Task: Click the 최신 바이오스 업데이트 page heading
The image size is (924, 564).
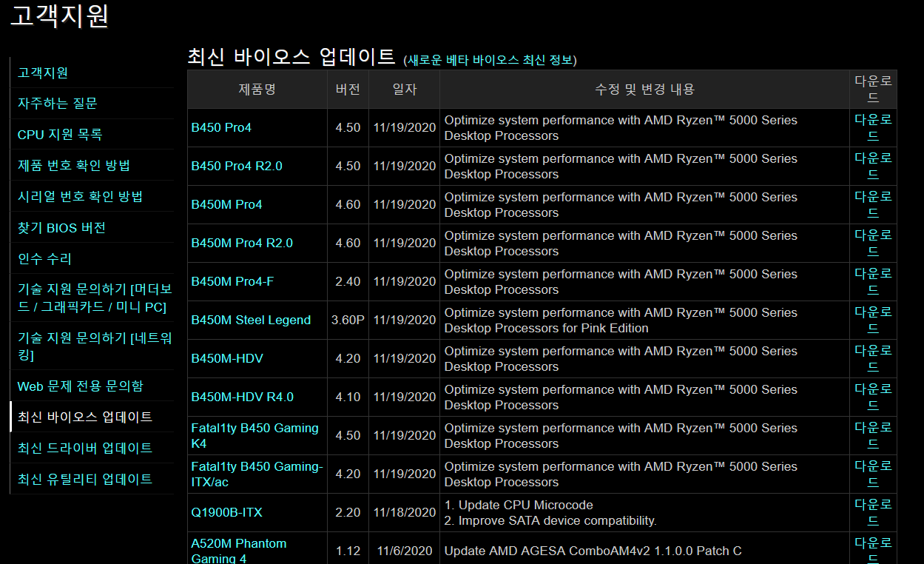Action: [x=291, y=56]
